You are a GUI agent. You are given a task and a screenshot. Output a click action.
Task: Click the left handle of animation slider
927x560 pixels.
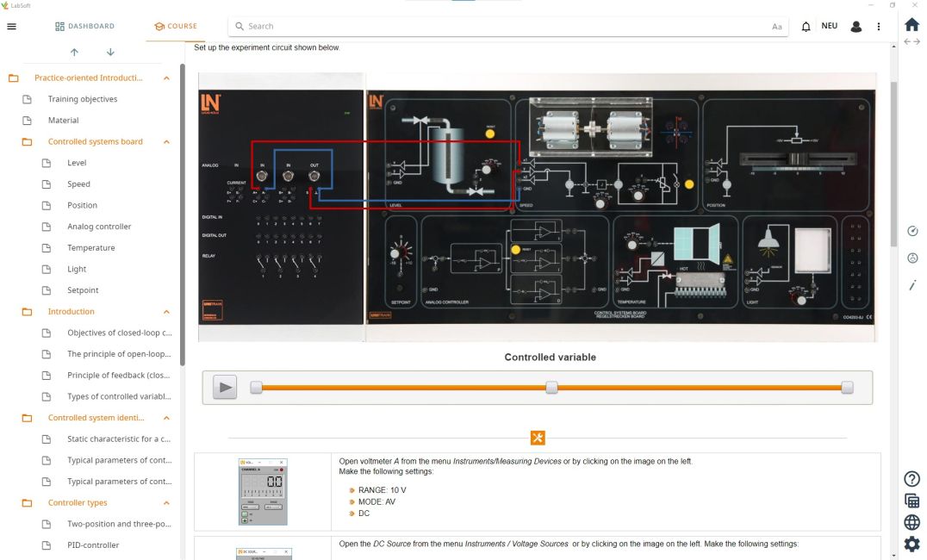(x=256, y=388)
